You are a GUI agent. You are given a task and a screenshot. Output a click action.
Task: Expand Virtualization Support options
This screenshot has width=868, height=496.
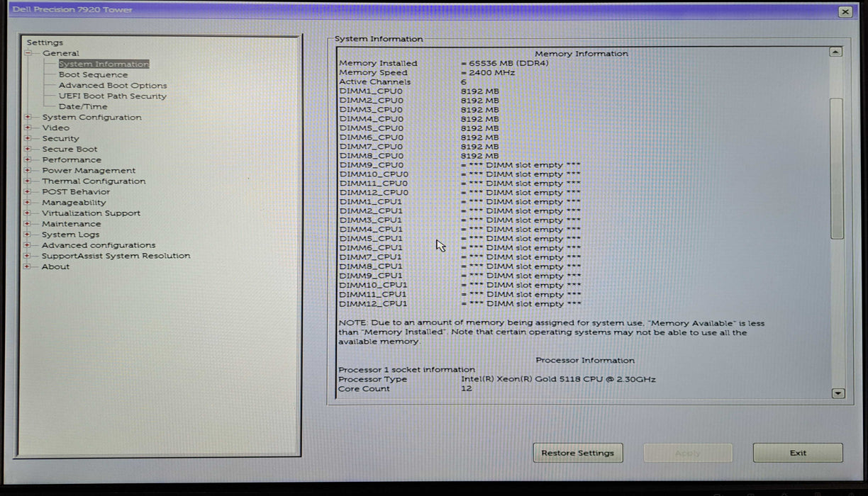point(27,213)
